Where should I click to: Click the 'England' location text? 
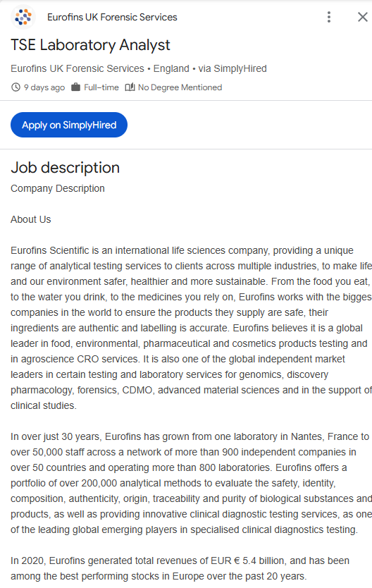coord(171,68)
